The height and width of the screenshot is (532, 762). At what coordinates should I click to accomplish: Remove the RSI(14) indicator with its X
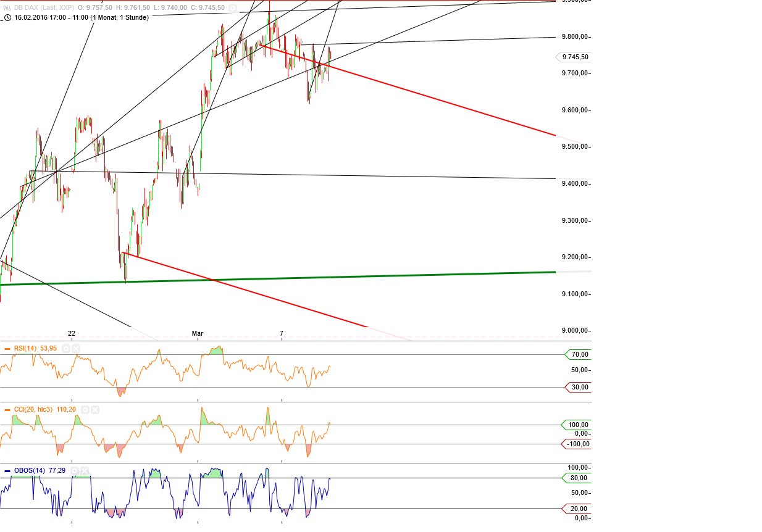click(76, 349)
